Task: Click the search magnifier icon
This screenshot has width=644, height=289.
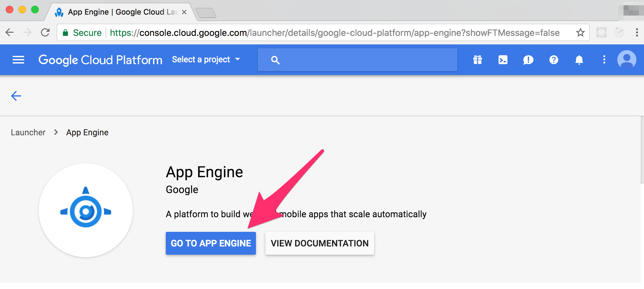Action: 275,60
